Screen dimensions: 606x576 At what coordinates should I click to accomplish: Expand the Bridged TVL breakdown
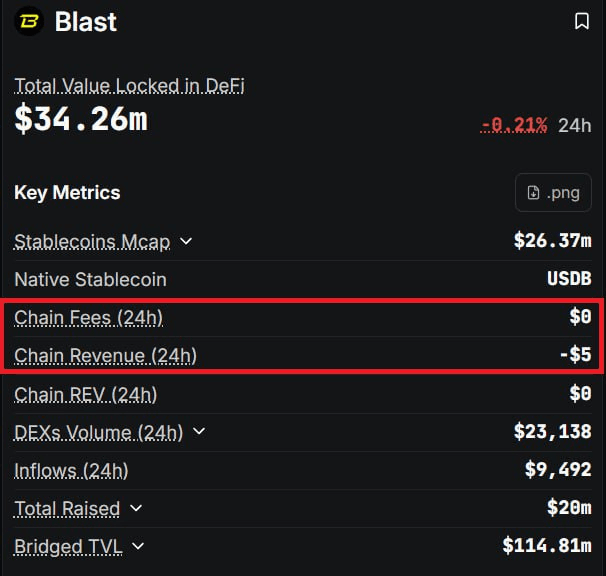[x=138, y=546]
